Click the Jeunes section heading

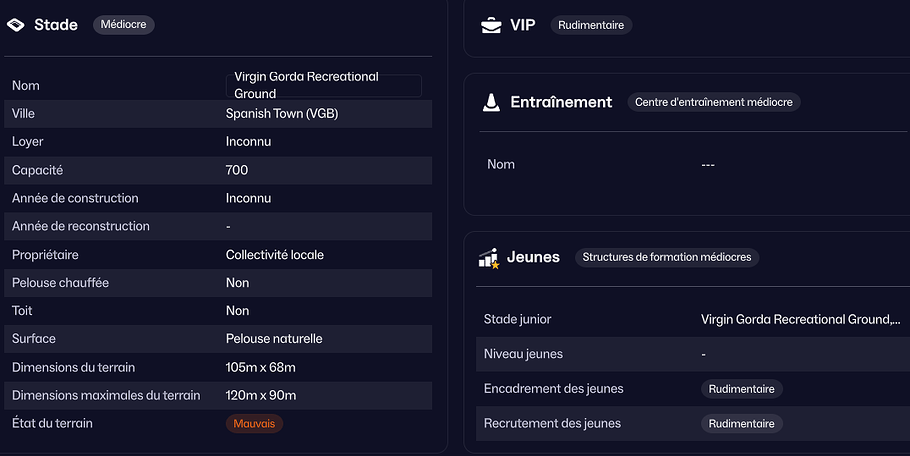(x=533, y=258)
